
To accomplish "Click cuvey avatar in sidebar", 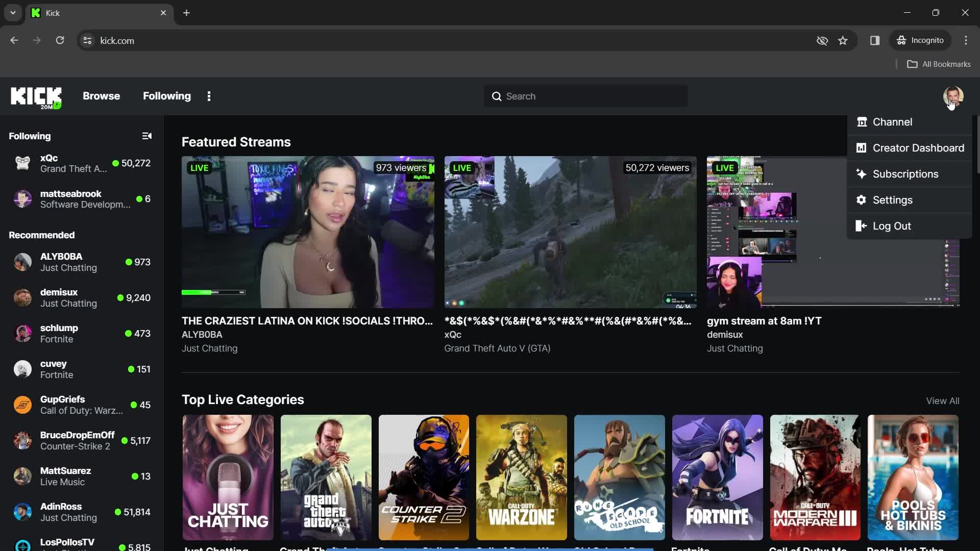I will point(22,369).
